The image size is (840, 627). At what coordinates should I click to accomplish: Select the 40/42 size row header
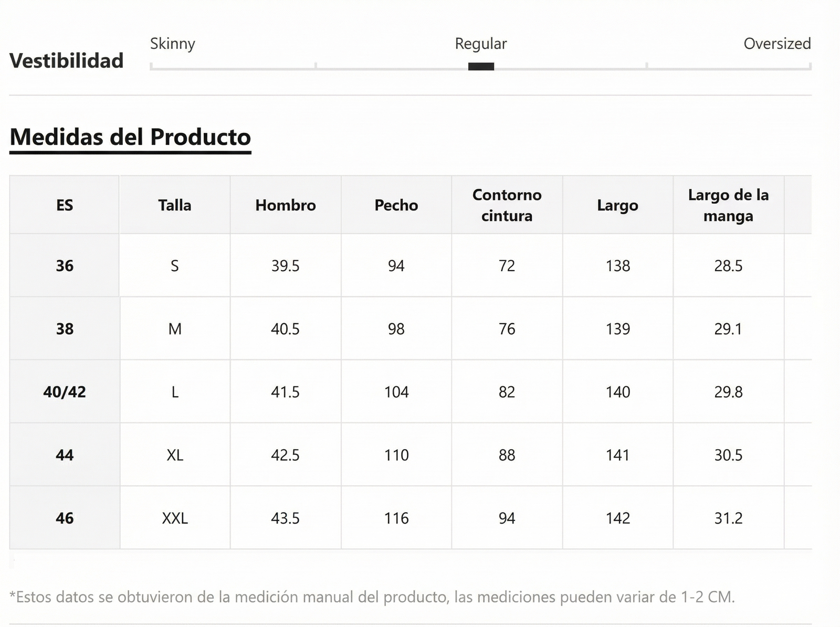65,392
